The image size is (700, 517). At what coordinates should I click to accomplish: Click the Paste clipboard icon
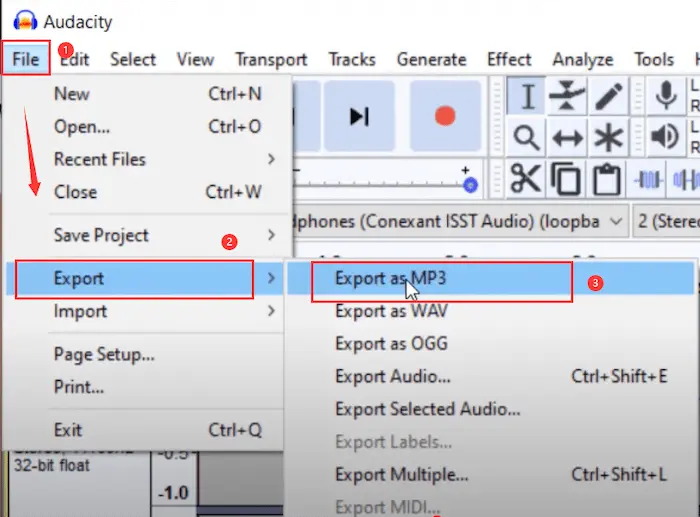[607, 179]
